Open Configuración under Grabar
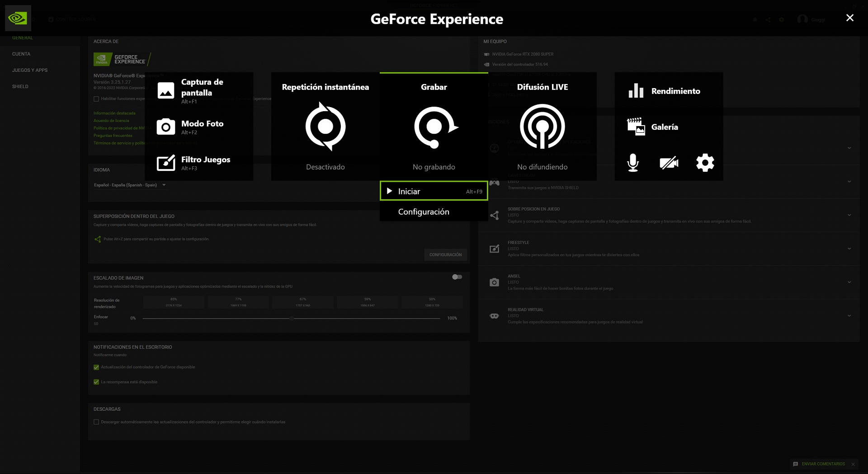Viewport: 868px width, 474px height. [434, 211]
